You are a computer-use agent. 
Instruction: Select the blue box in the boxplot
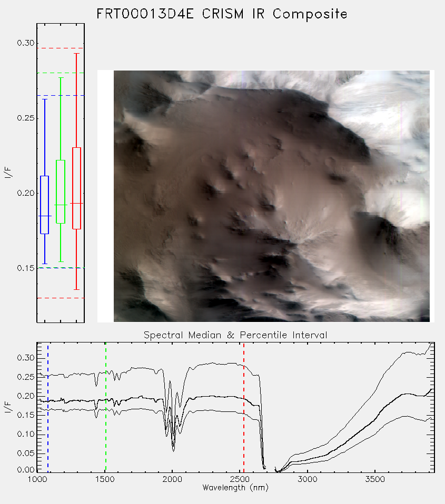pyautogui.click(x=44, y=205)
